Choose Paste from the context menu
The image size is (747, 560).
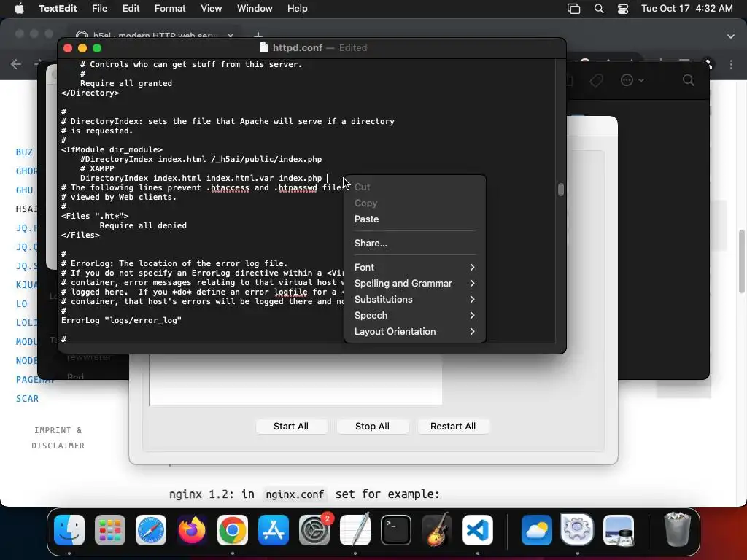click(415, 219)
